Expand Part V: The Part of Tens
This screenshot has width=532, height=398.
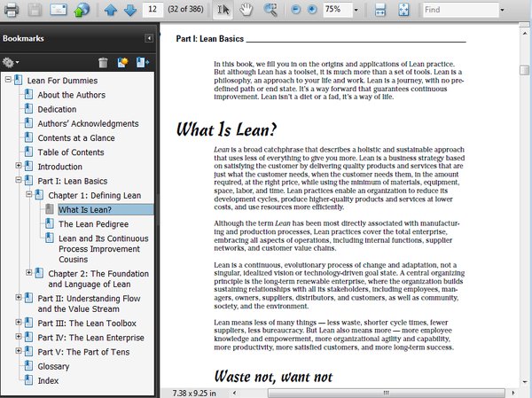(19, 350)
